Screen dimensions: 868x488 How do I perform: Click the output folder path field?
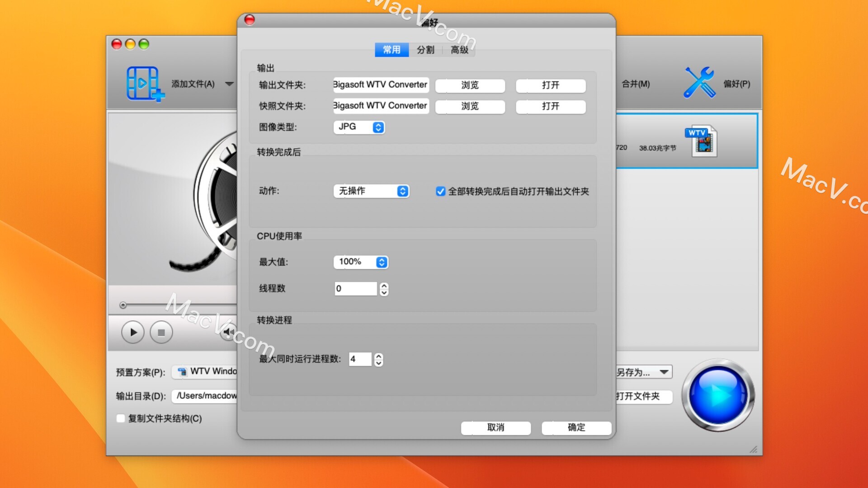point(381,84)
